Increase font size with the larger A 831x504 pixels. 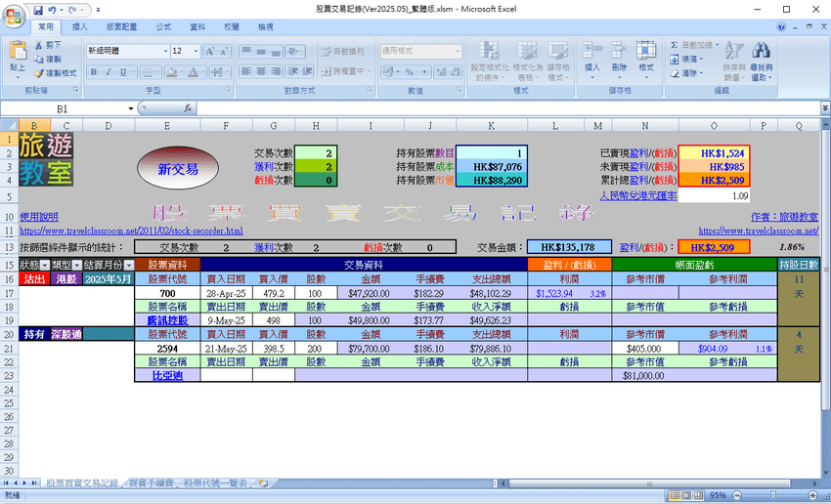[x=210, y=52]
